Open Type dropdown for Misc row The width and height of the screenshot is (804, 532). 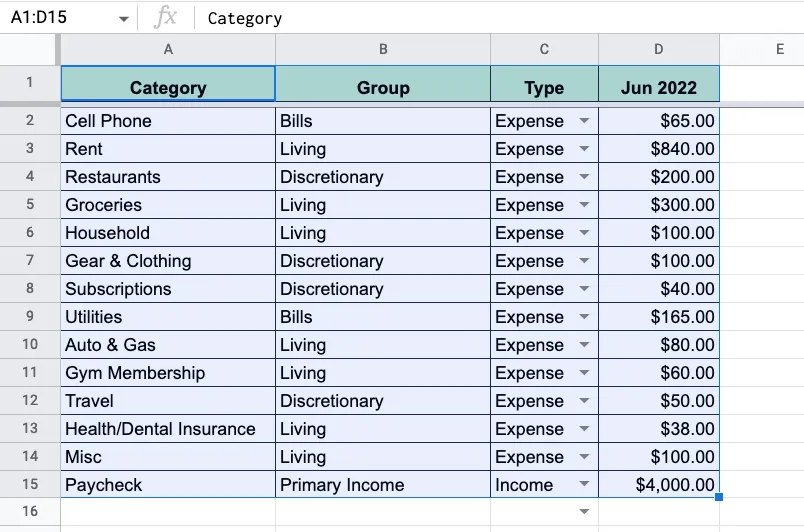pos(584,457)
